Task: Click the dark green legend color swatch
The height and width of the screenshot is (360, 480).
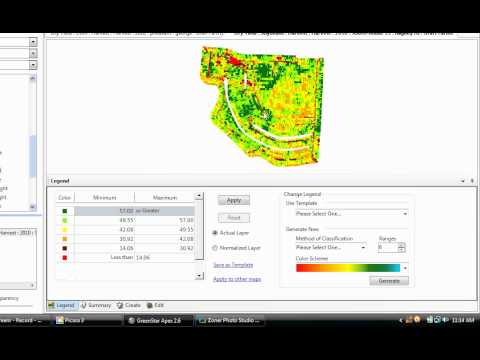Action: click(65, 211)
